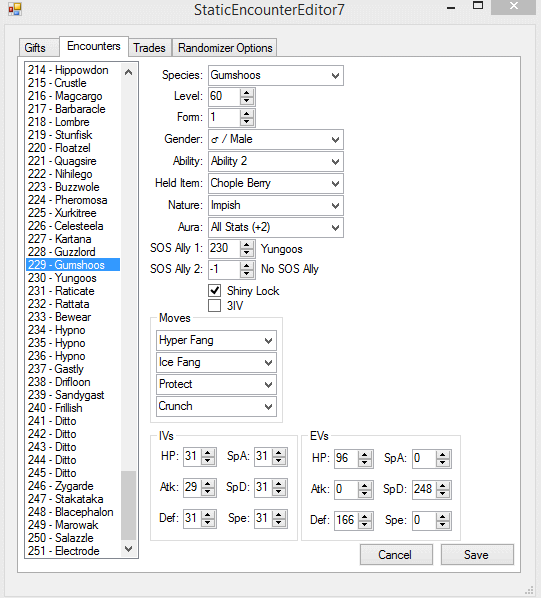541x598 pixels.
Task: Decrease Level with spinner down arrow
Action: [247, 100]
